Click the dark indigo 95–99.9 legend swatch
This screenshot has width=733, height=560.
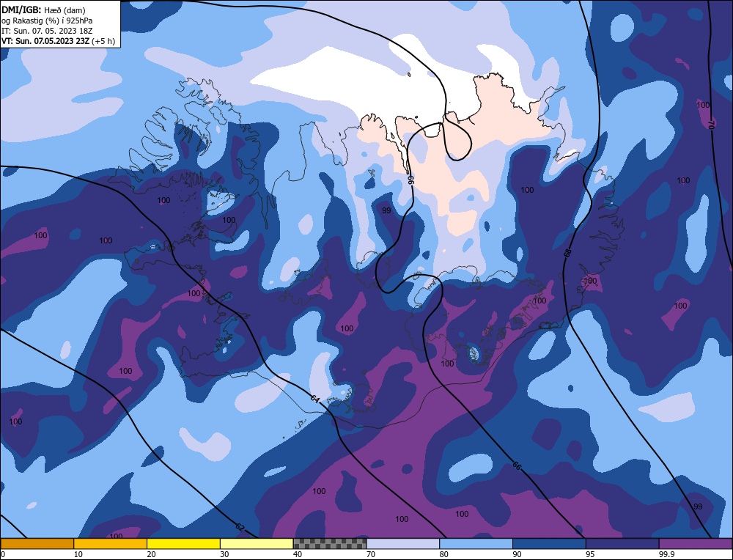click(x=622, y=543)
